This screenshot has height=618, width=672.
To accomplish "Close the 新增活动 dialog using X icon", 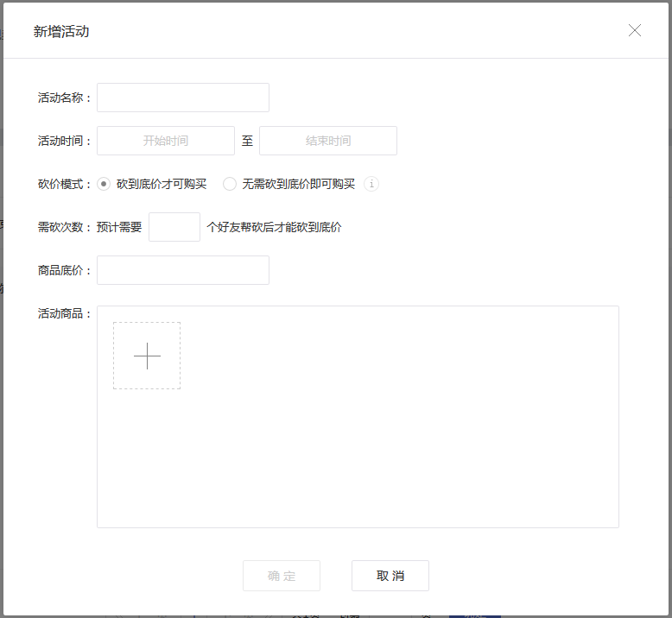I will pos(635,30).
